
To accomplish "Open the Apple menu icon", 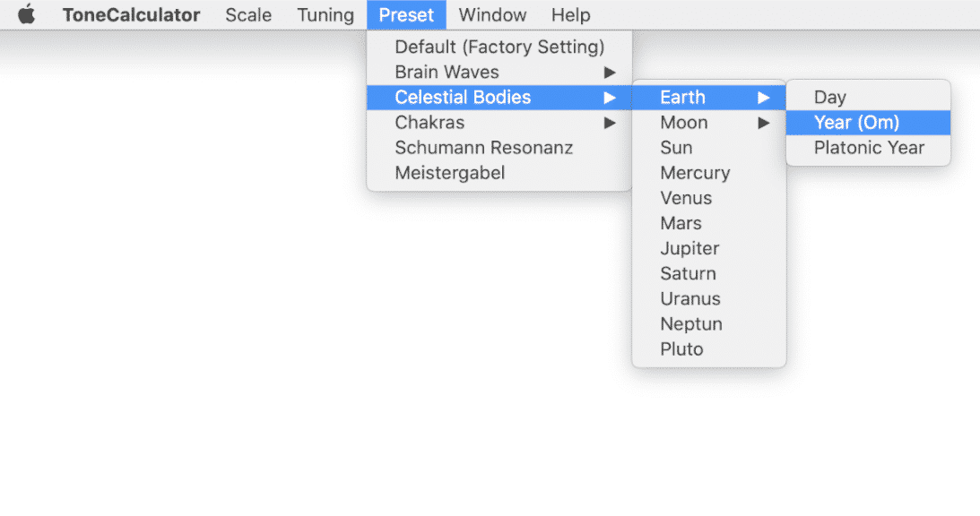I will coord(26,14).
